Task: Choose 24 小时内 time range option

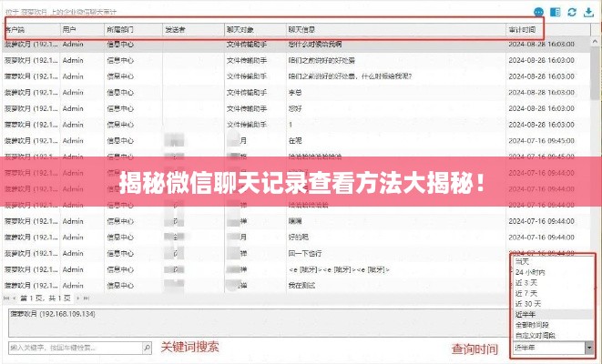Action: tap(530, 272)
